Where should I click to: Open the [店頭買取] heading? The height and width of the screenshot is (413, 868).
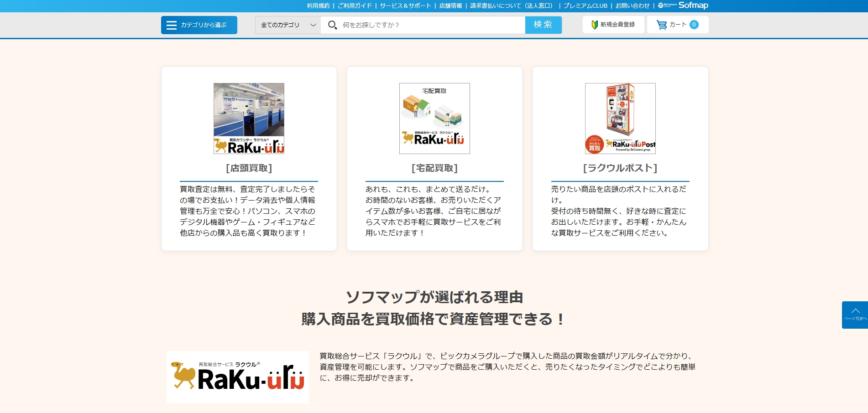pos(249,168)
